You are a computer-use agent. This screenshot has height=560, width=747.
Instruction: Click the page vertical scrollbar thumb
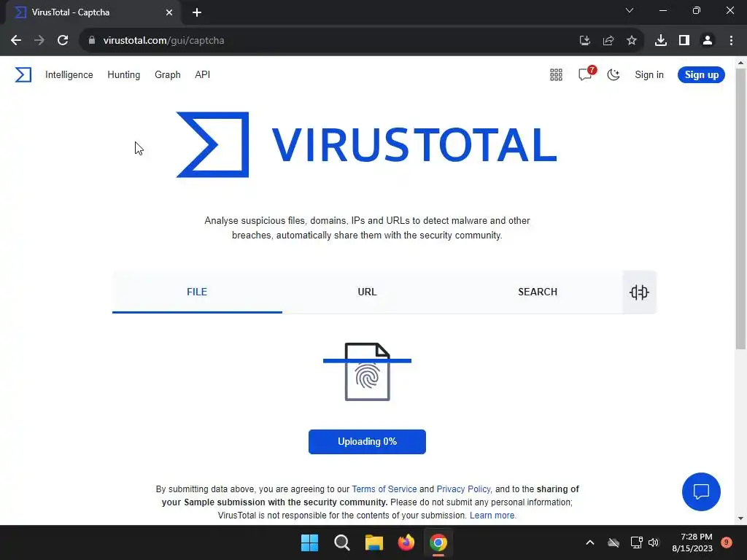click(x=741, y=209)
